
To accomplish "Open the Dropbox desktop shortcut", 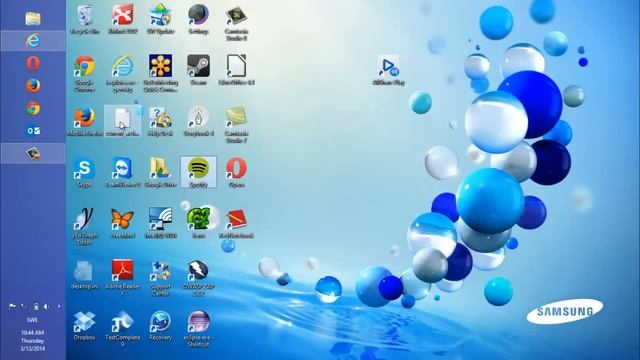I will click(x=84, y=326).
